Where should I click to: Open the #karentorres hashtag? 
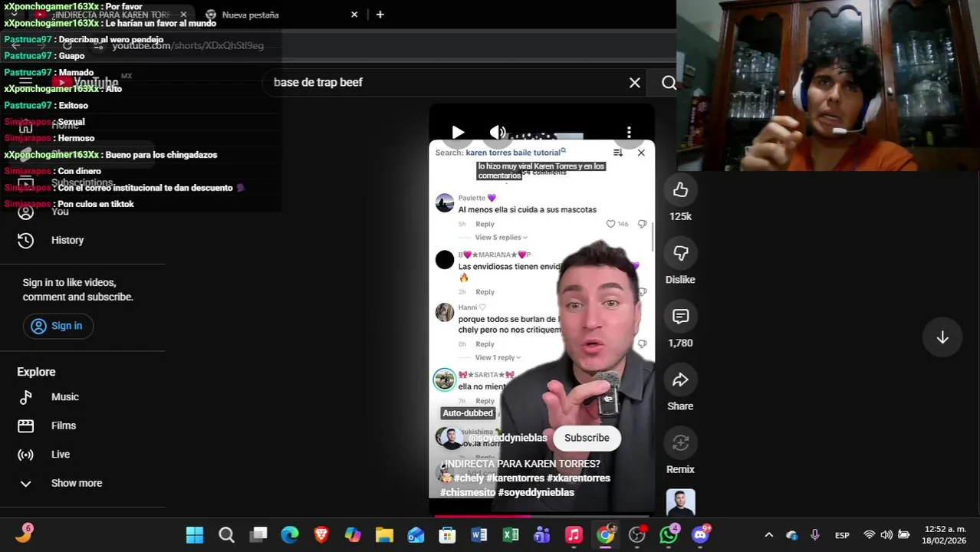click(515, 478)
